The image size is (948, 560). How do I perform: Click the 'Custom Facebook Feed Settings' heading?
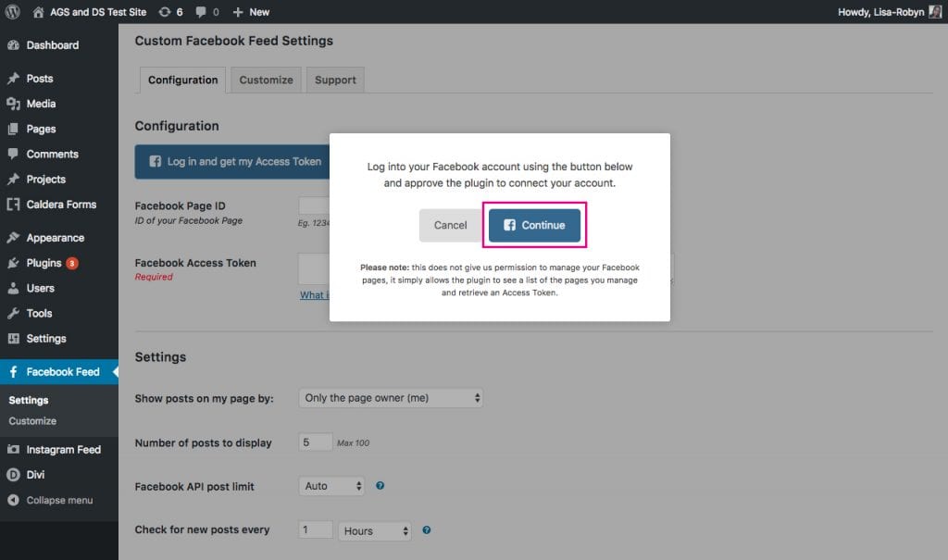(234, 41)
